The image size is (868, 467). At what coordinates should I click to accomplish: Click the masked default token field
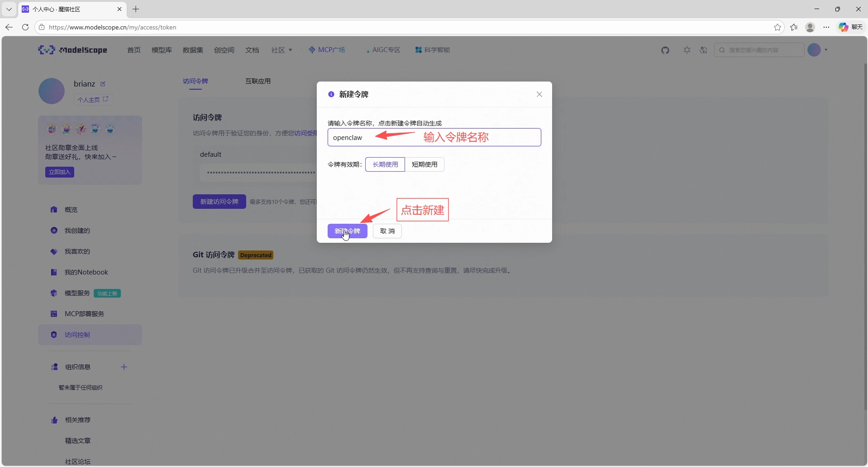259,173
